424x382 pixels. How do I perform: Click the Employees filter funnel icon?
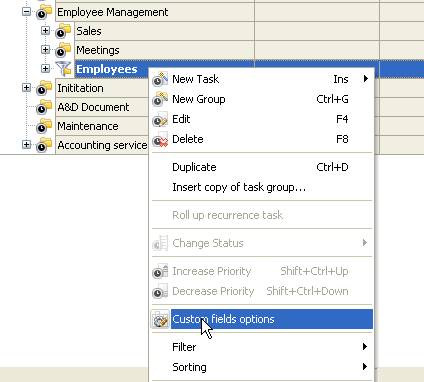pos(64,69)
